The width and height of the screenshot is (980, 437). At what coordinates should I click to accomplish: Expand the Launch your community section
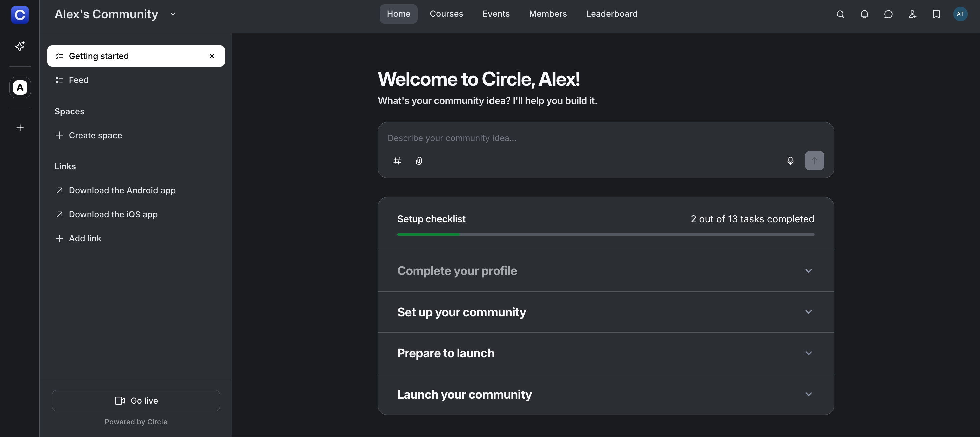[606, 394]
